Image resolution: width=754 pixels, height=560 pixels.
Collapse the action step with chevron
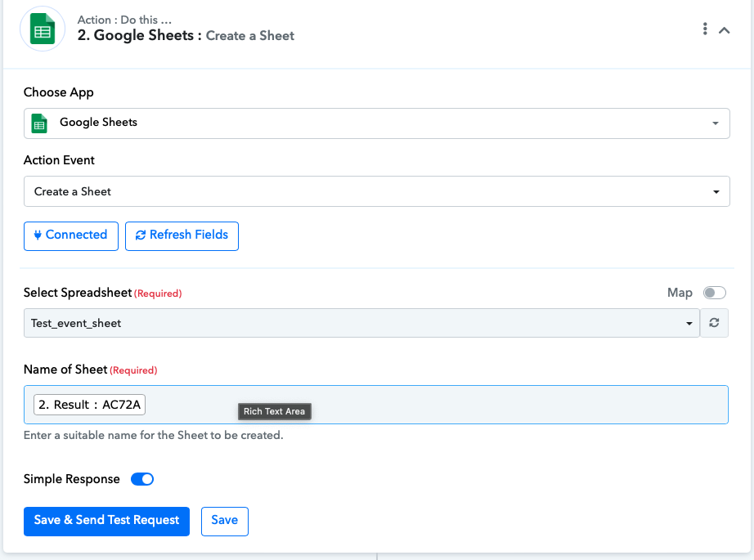pyautogui.click(x=725, y=30)
